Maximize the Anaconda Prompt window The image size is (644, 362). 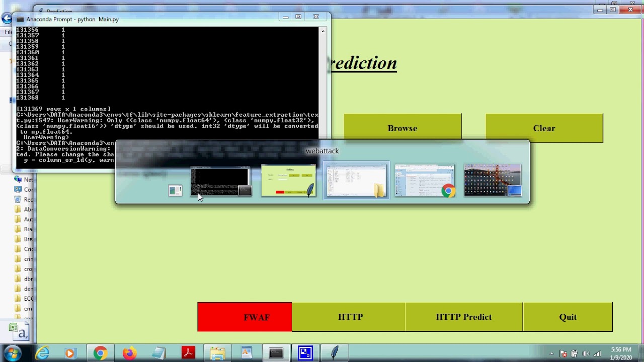point(298,17)
